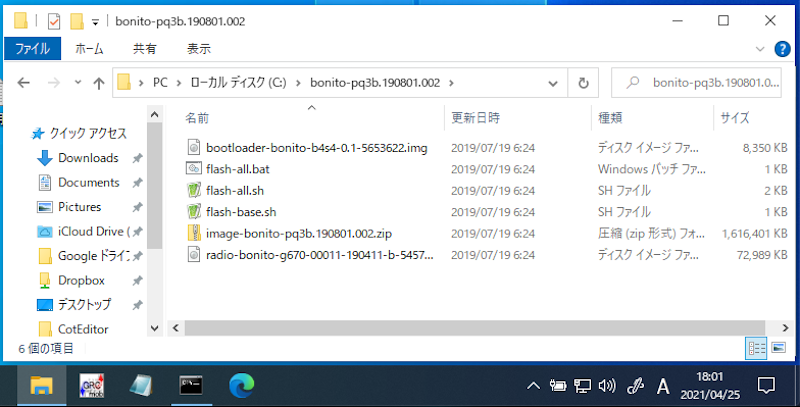This screenshot has width=800, height=407.
Task: Open the address bar history dropdown
Action: pos(555,83)
